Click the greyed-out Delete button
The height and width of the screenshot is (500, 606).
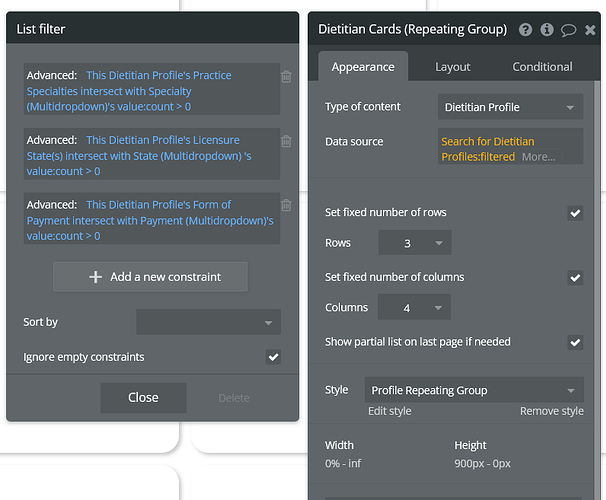(234, 398)
